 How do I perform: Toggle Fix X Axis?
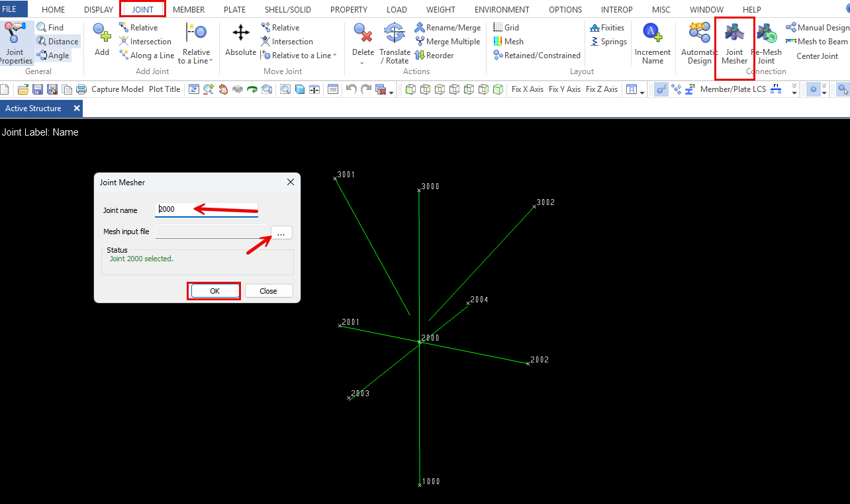pos(528,89)
